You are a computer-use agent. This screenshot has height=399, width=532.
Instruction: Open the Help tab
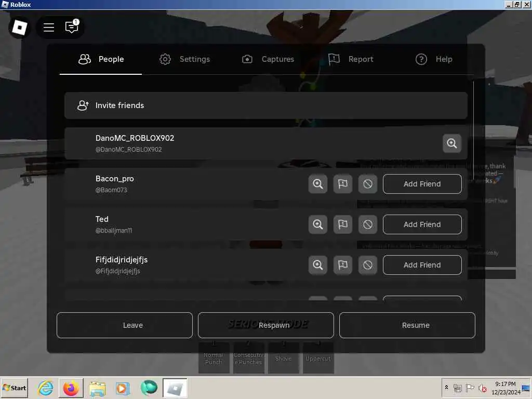point(434,59)
